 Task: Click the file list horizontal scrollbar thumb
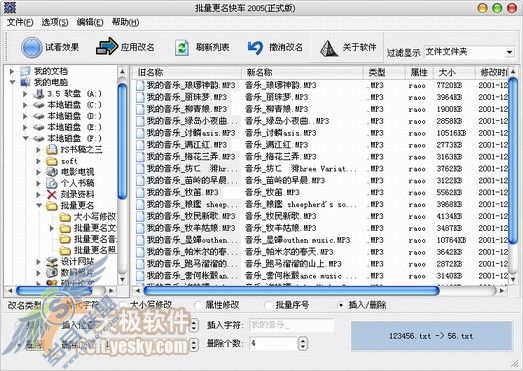[x=291, y=291]
